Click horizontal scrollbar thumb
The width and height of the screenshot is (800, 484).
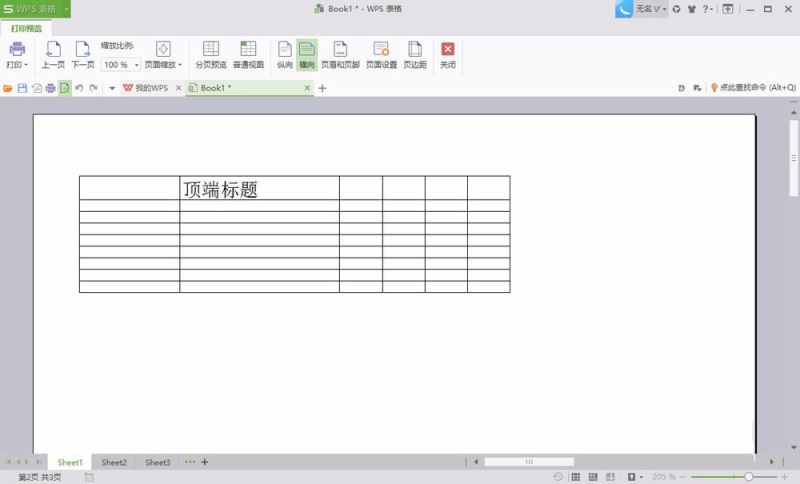529,462
